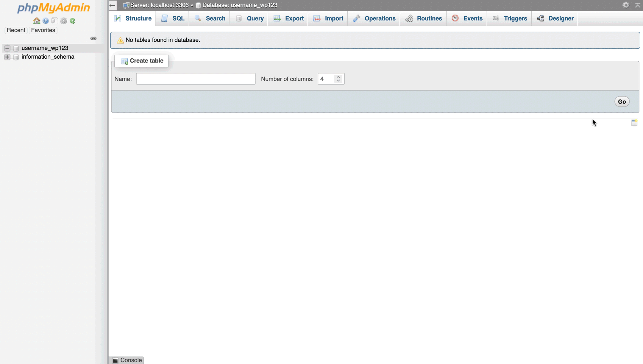Open the SQL tab
This screenshot has height=364, width=643.
[x=173, y=18]
